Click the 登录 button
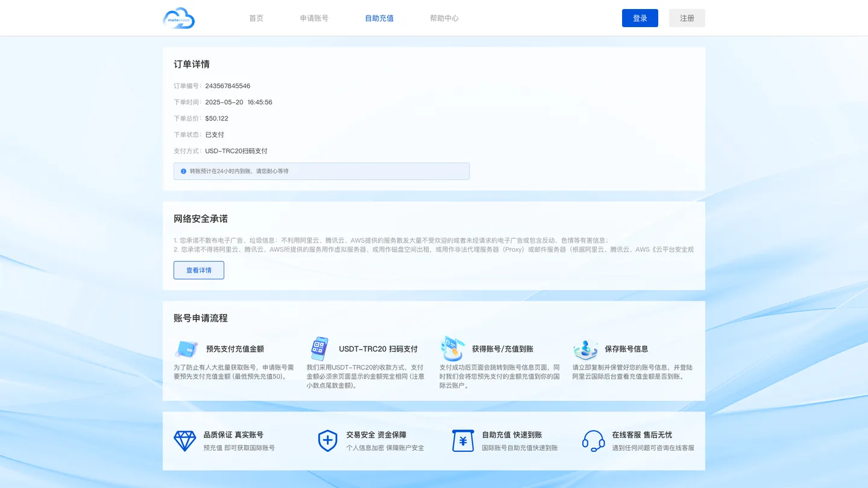The image size is (868, 488). (640, 18)
